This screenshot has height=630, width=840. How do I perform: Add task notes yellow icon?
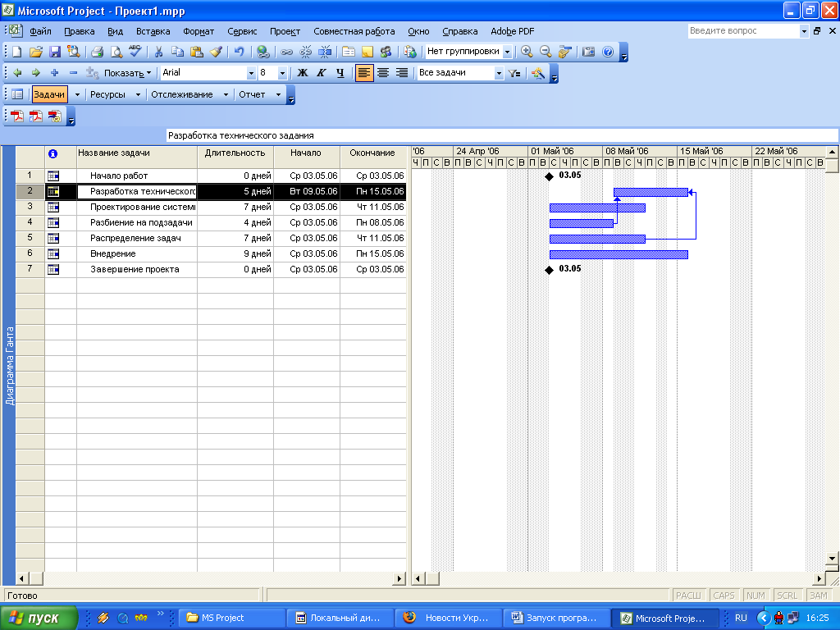click(367, 52)
